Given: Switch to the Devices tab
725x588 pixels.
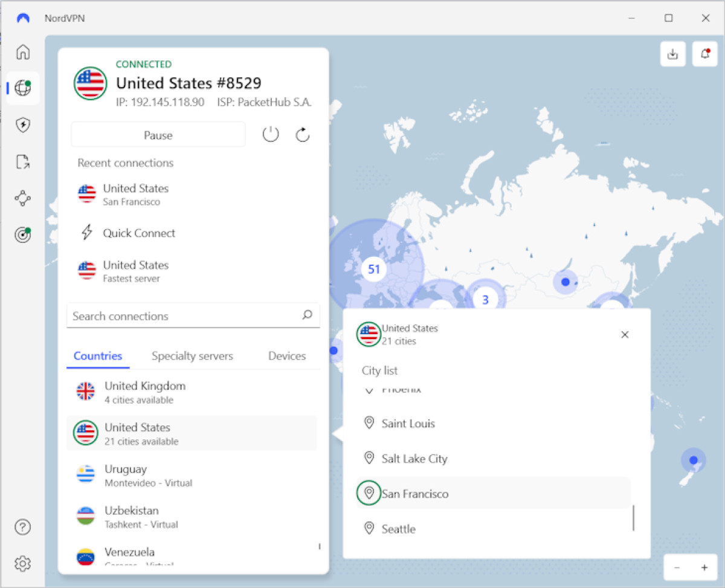Looking at the screenshot, I should [287, 356].
